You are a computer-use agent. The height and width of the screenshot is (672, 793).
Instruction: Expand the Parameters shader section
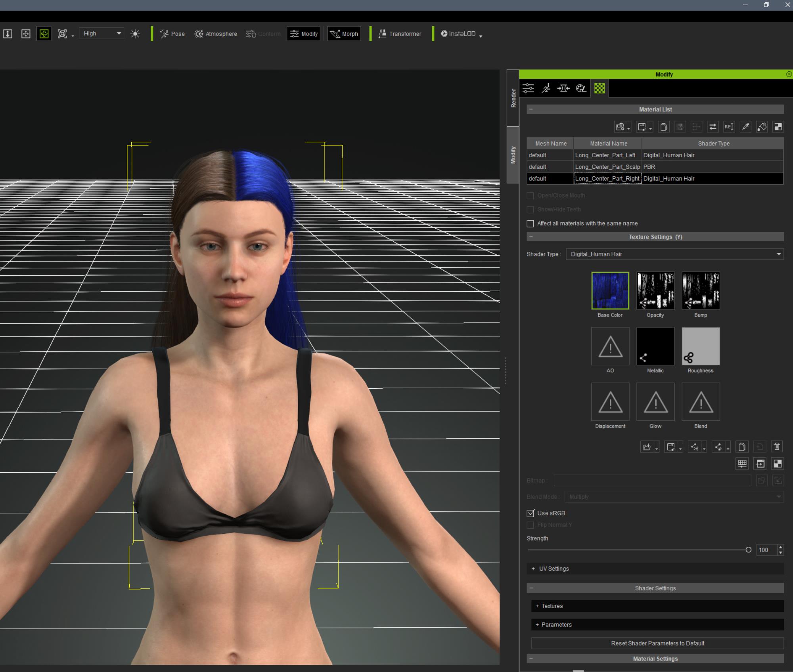tap(657, 624)
